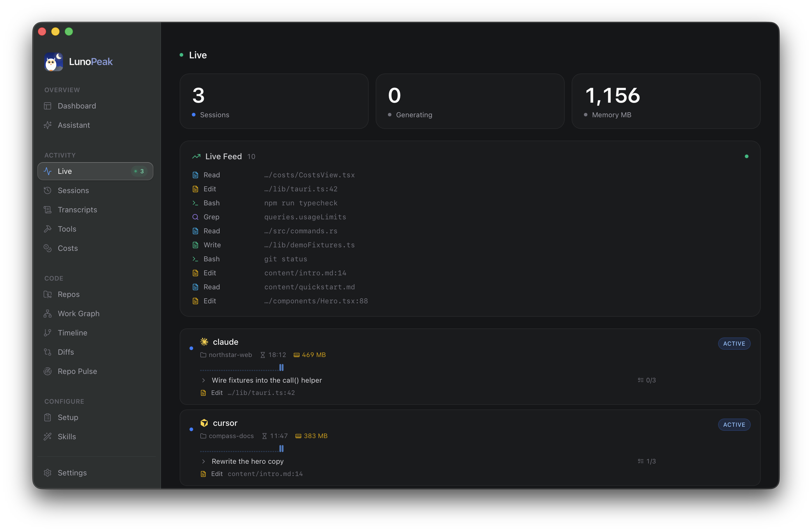Click the Edit …/lib/tauri.ts:42 line in claude card
Screen dimensions: 812x532
(248, 393)
